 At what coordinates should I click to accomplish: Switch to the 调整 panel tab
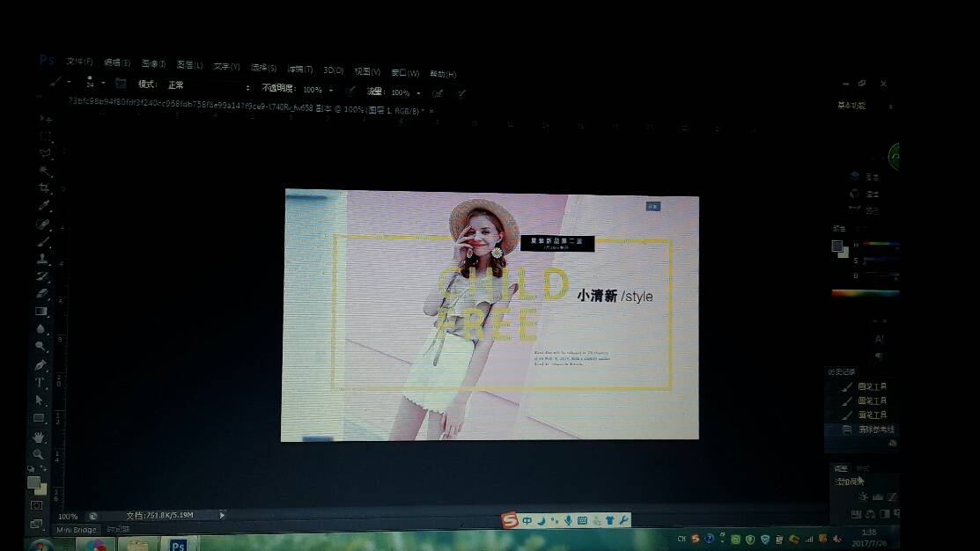841,468
